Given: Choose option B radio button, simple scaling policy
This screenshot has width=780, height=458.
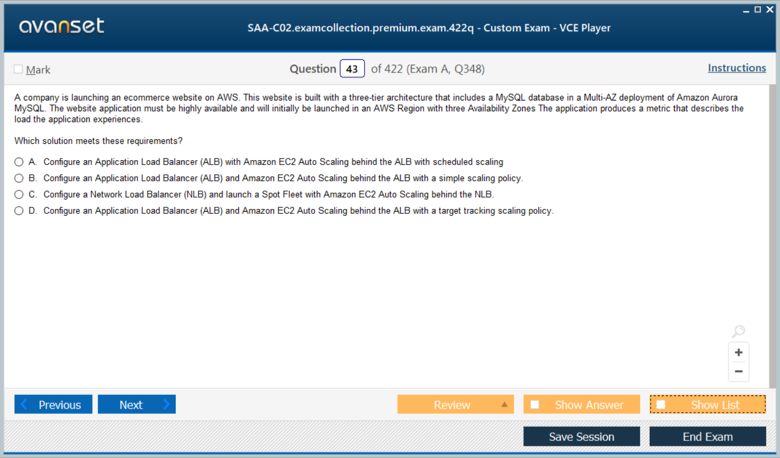Looking at the screenshot, I should tap(19, 178).
